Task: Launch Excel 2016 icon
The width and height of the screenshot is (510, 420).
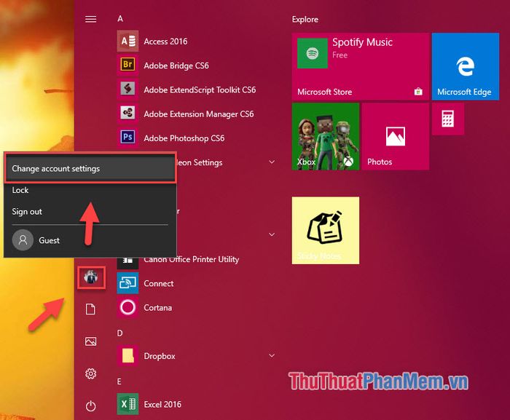Action: click(127, 404)
